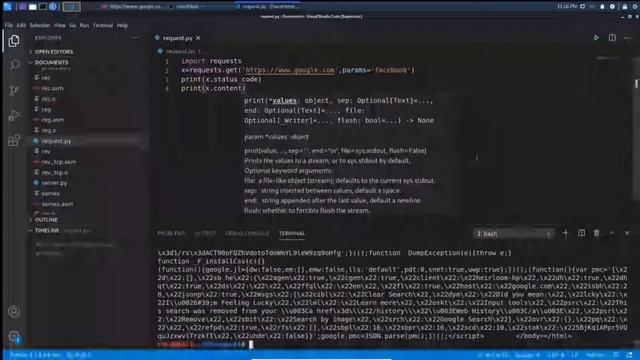Open Explorer panel ellipsis menu
Image resolution: width=640 pixels, height=360 pixels.
coord(135,38)
